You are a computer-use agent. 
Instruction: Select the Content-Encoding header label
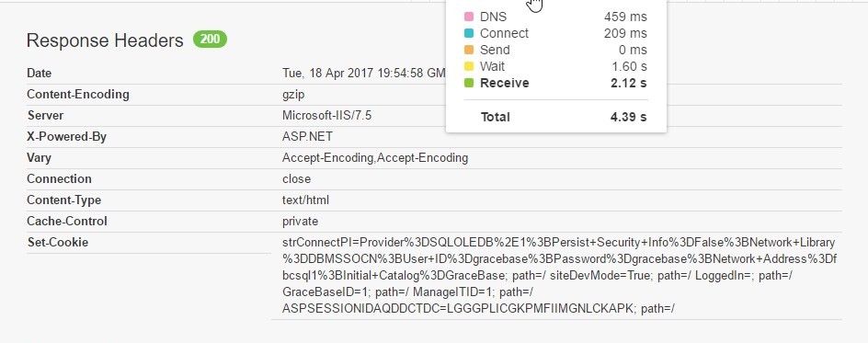pyautogui.click(x=78, y=94)
